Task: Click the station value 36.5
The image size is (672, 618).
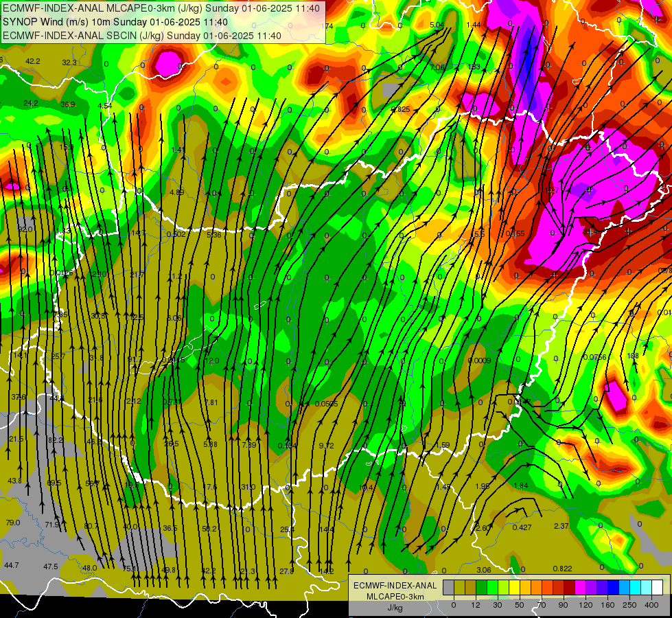Action: (x=170, y=528)
